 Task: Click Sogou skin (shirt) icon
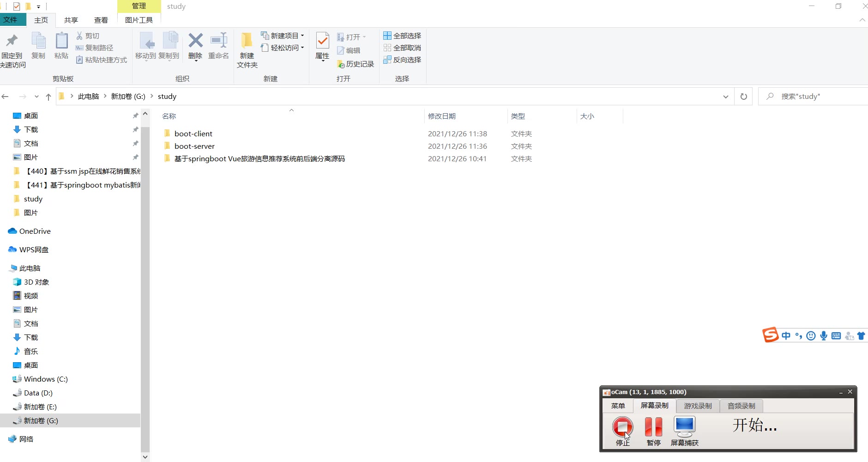point(861,336)
